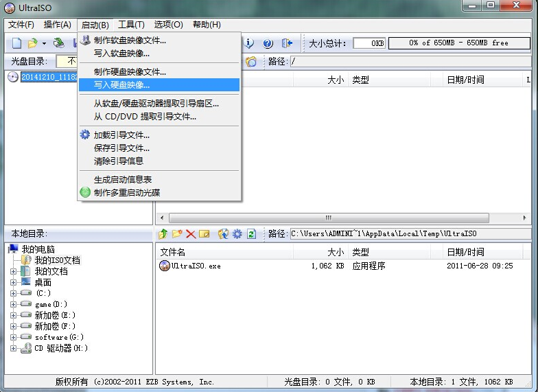Choose 保存引导文件... menu entry
This screenshot has width=538, height=392.
[x=159, y=148]
